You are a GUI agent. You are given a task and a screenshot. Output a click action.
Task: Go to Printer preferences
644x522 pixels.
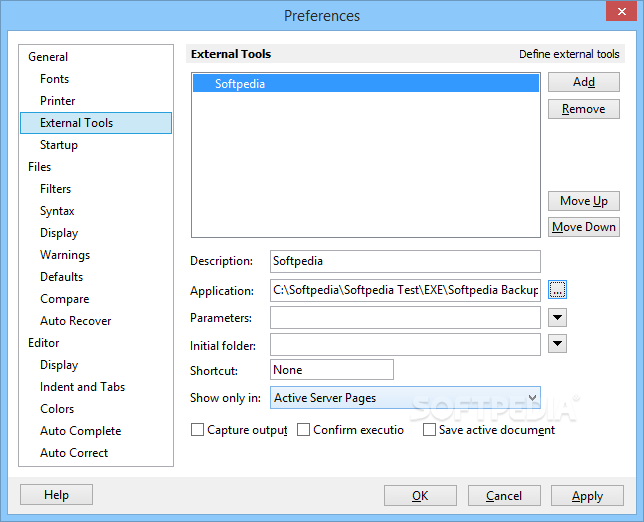tap(58, 101)
